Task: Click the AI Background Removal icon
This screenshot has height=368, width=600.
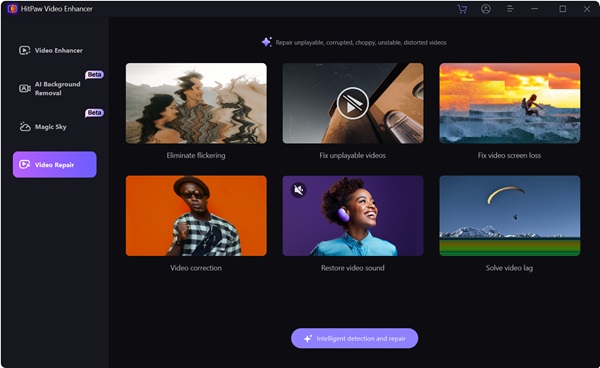Action: pyautogui.click(x=25, y=88)
